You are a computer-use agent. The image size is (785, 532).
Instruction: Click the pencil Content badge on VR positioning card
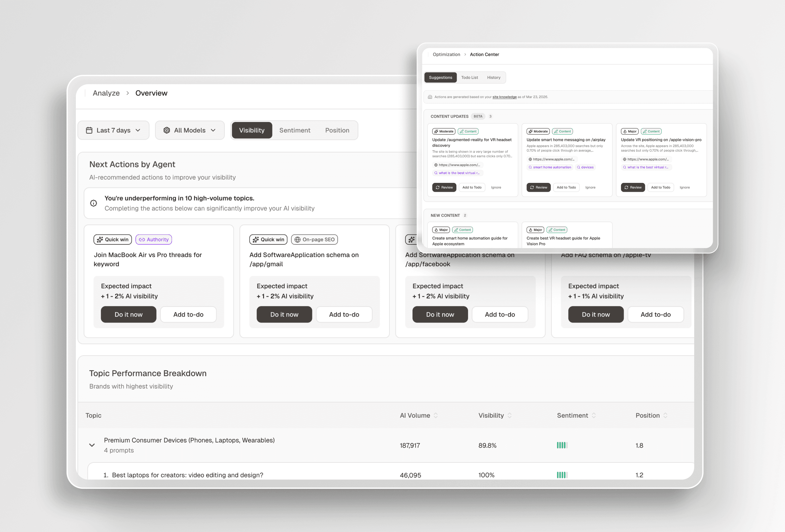[646, 131]
